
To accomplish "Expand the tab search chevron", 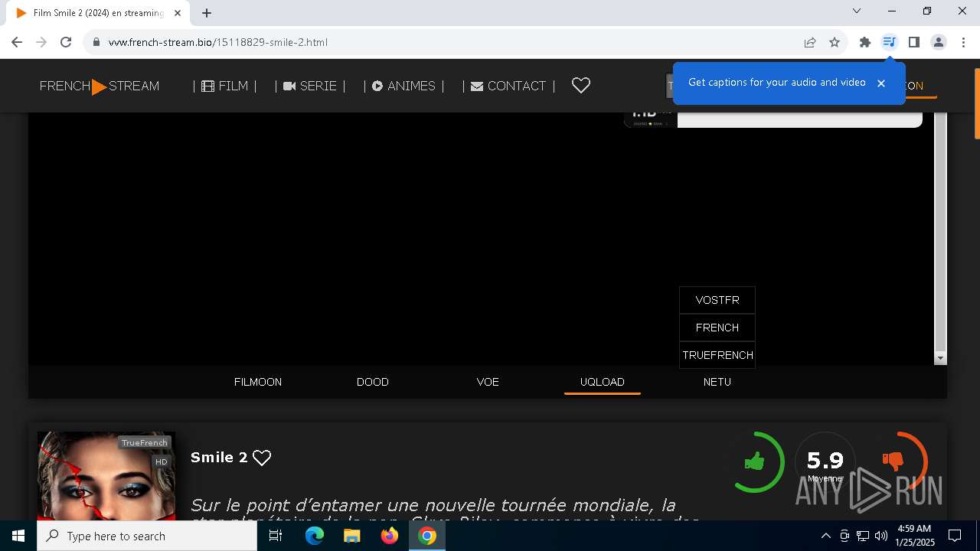I will tap(857, 11).
